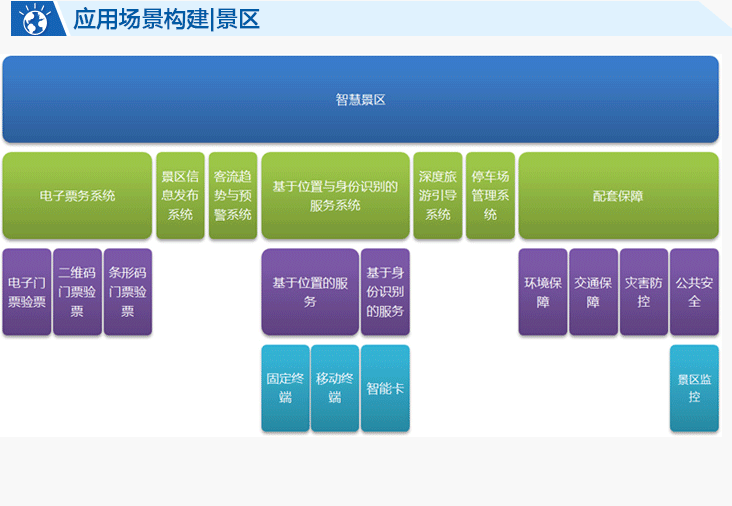Click the 景区信息发布系统 block
Viewport: 732px width, 506px height.
click(180, 196)
